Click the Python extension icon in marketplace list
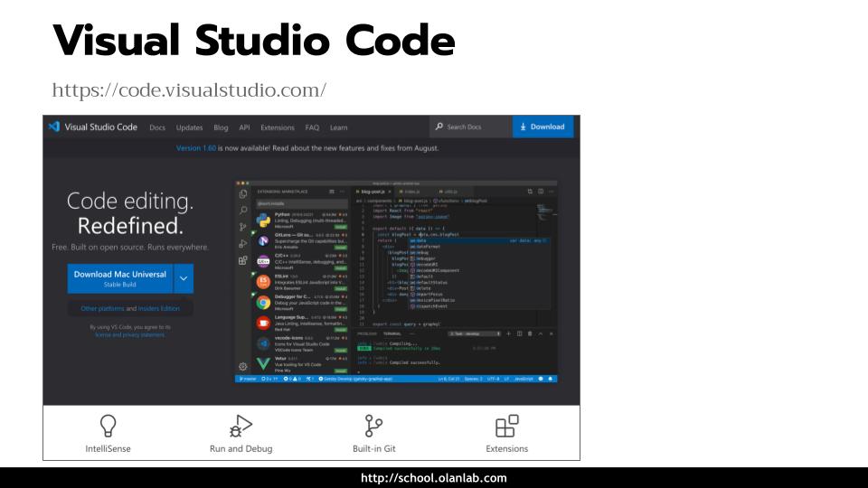 [263, 221]
